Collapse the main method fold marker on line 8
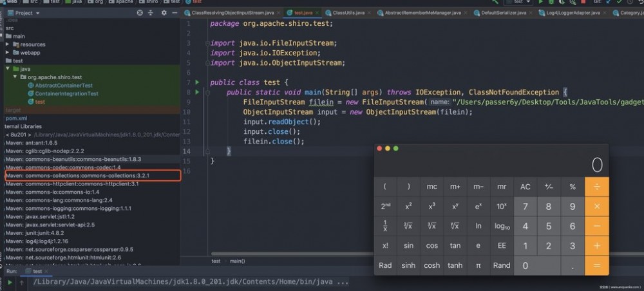 (x=208, y=92)
